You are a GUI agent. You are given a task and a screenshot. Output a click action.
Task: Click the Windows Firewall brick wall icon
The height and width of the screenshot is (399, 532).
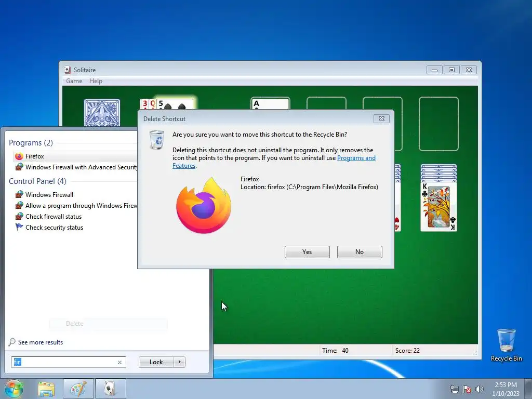click(x=19, y=194)
